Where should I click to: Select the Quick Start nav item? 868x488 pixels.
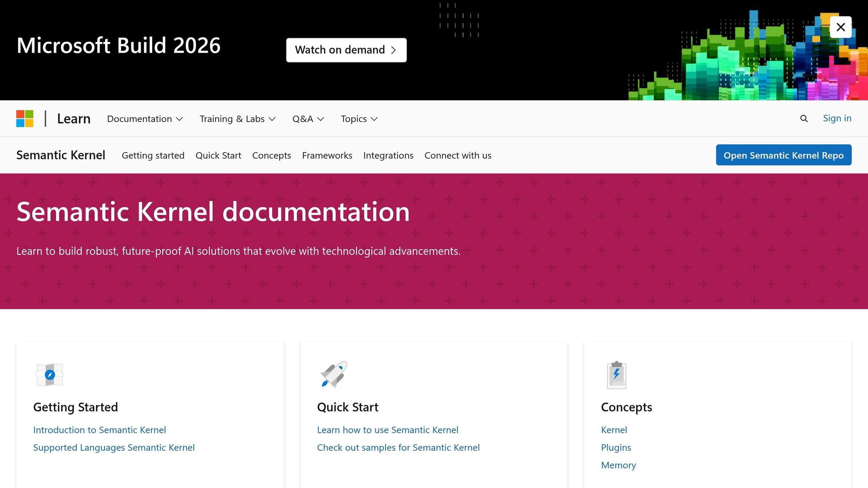click(x=218, y=155)
